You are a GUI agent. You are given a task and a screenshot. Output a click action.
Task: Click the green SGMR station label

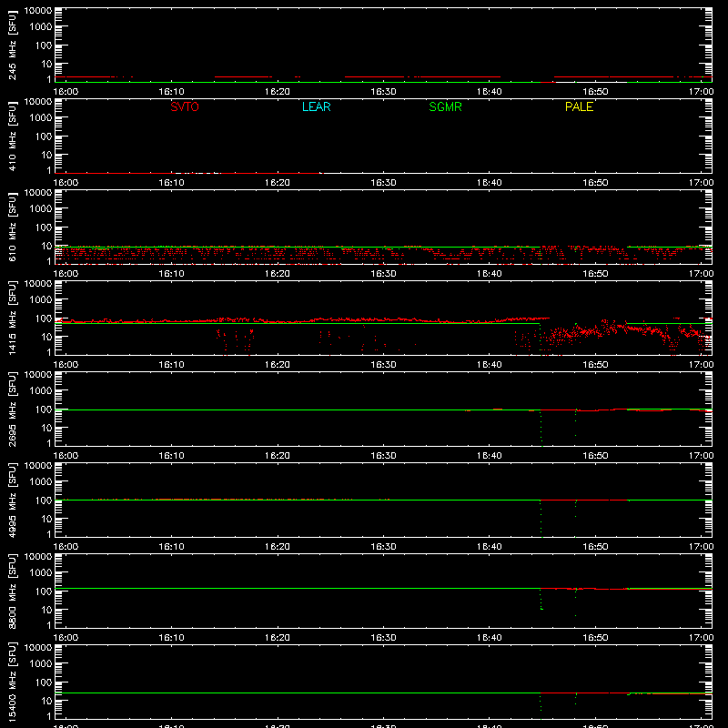pyautogui.click(x=445, y=106)
